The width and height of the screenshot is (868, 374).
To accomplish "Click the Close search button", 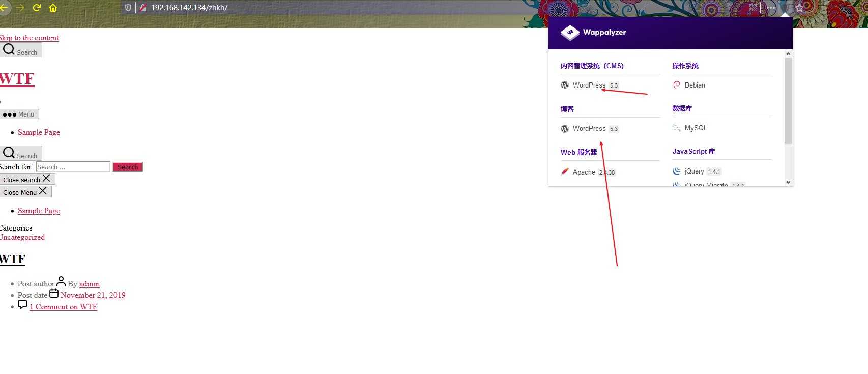I will [27, 179].
